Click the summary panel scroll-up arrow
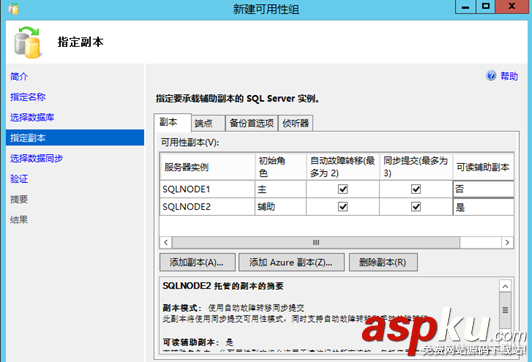Viewport: 532px width, 362px height. (505, 286)
